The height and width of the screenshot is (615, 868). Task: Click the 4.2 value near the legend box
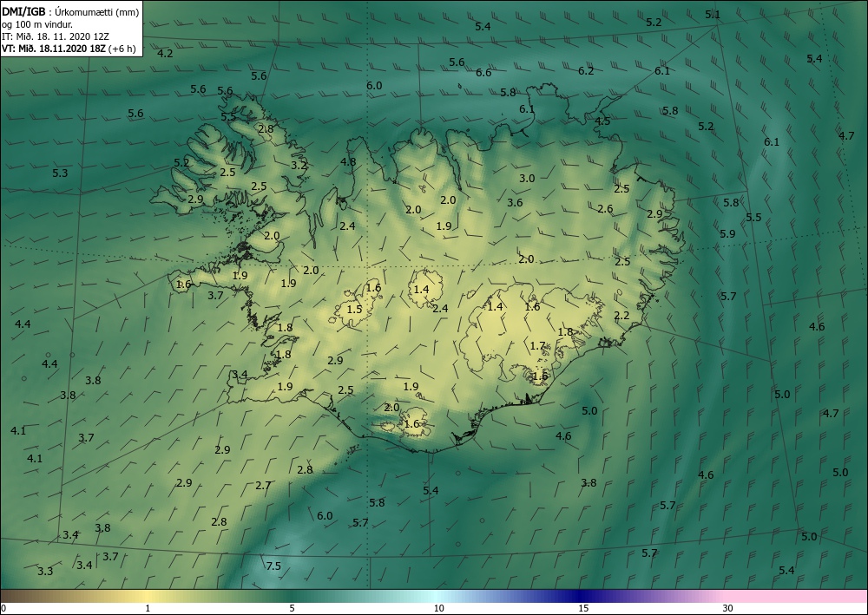[165, 54]
